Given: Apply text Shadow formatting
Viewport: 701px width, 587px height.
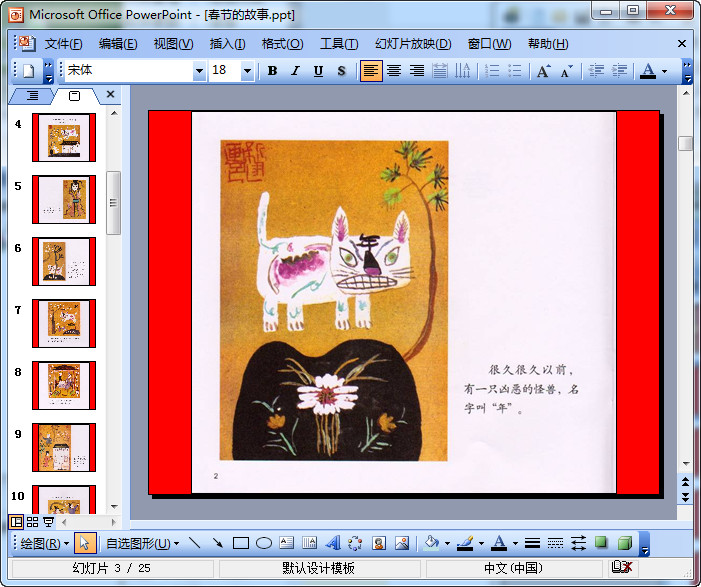Looking at the screenshot, I should [x=341, y=71].
